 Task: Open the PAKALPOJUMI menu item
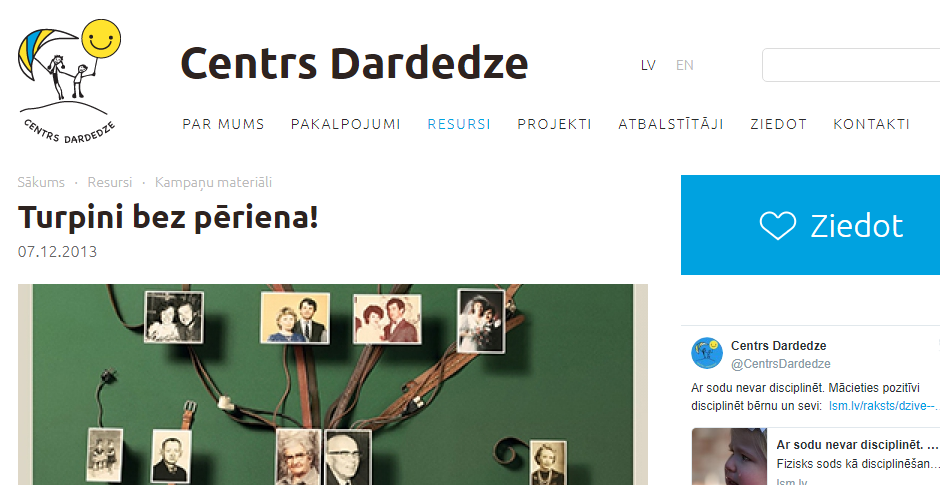tap(345, 124)
